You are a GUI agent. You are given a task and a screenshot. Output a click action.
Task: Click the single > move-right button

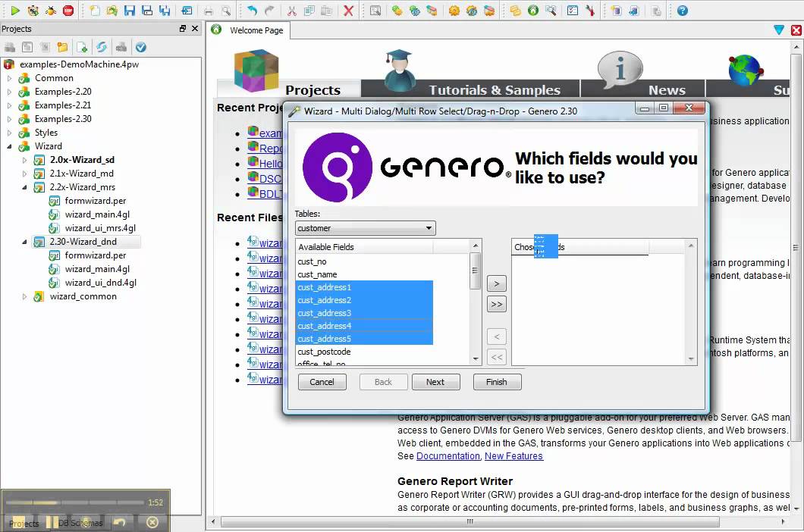pyautogui.click(x=496, y=283)
